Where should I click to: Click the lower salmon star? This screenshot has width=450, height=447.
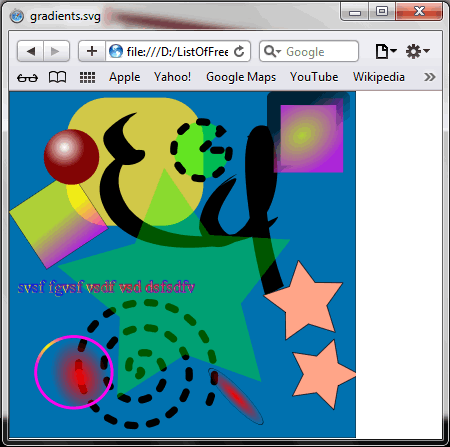tap(323, 374)
